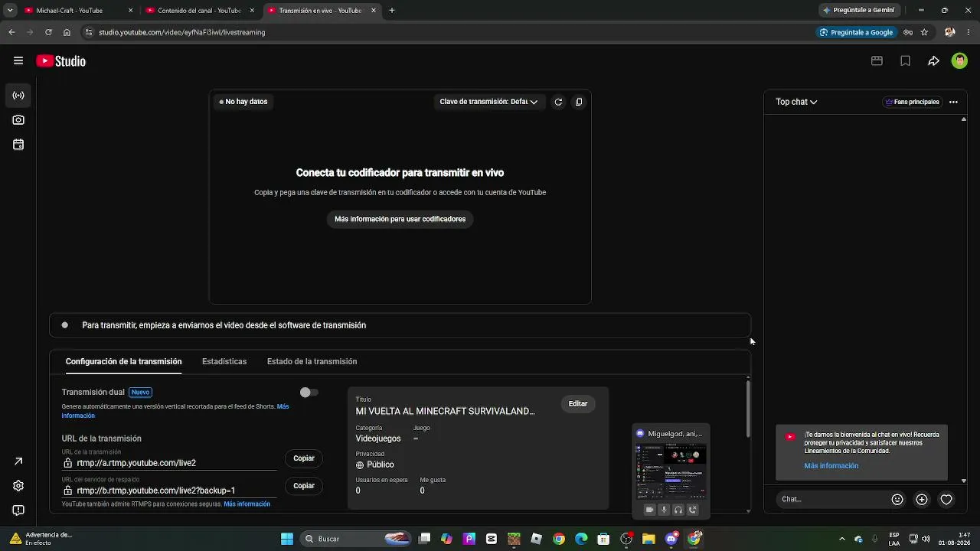Open the Chrome profile avatar
The width and height of the screenshot is (980, 551).
950,32
